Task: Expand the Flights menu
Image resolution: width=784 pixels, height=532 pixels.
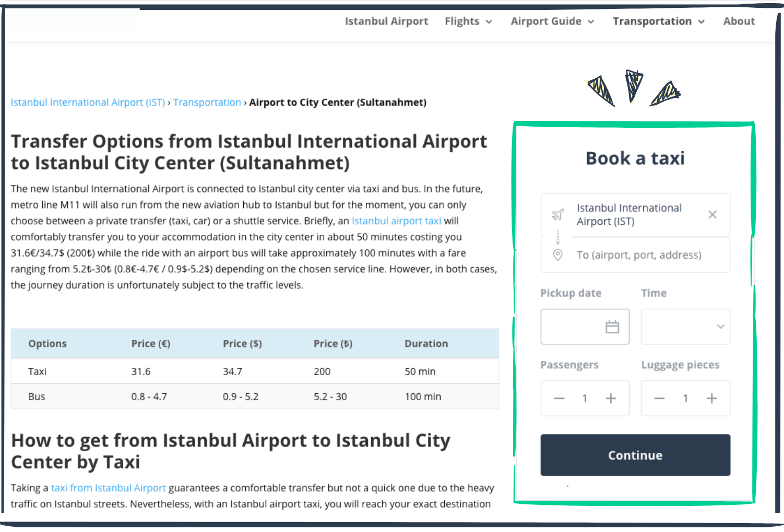Action: (468, 21)
